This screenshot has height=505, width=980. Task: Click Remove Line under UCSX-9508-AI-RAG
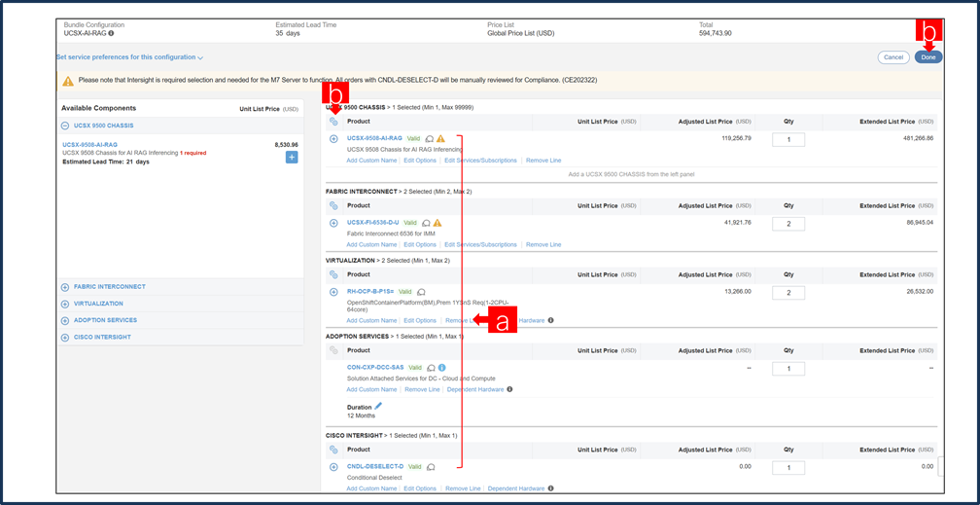(543, 161)
